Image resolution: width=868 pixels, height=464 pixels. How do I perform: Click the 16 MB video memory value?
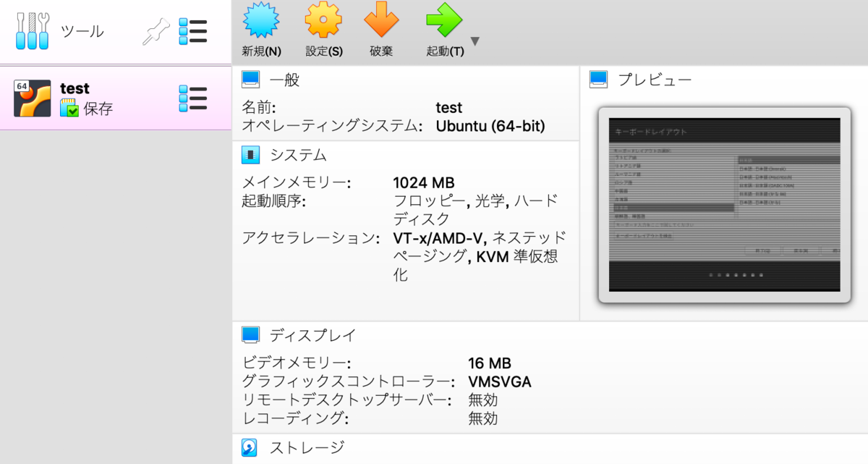[490, 363]
